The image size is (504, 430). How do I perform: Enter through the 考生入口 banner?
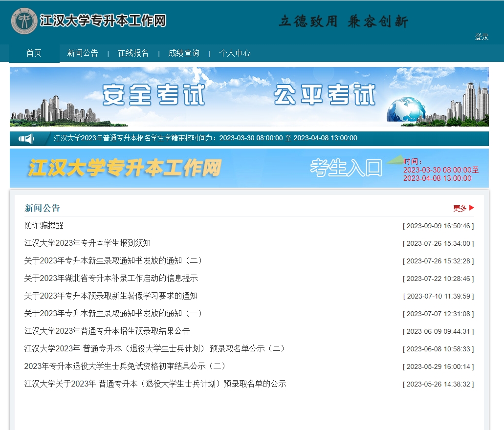click(346, 168)
